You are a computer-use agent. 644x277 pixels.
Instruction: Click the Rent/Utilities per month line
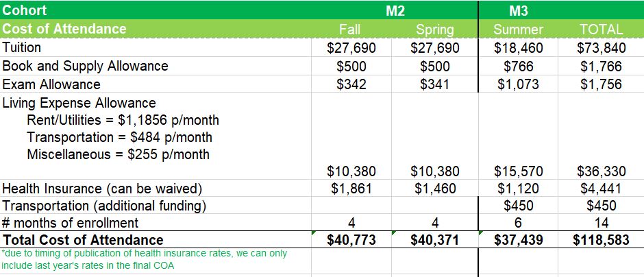click(123, 121)
